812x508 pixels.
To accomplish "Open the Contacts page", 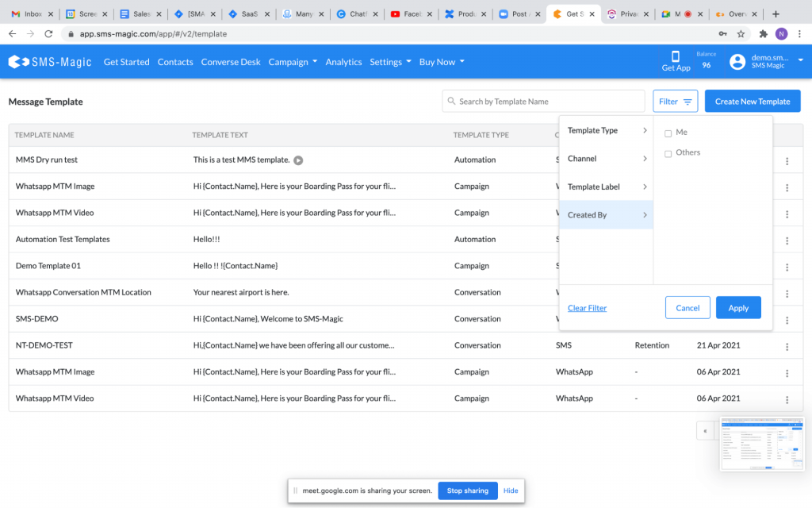I will tap(175, 62).
